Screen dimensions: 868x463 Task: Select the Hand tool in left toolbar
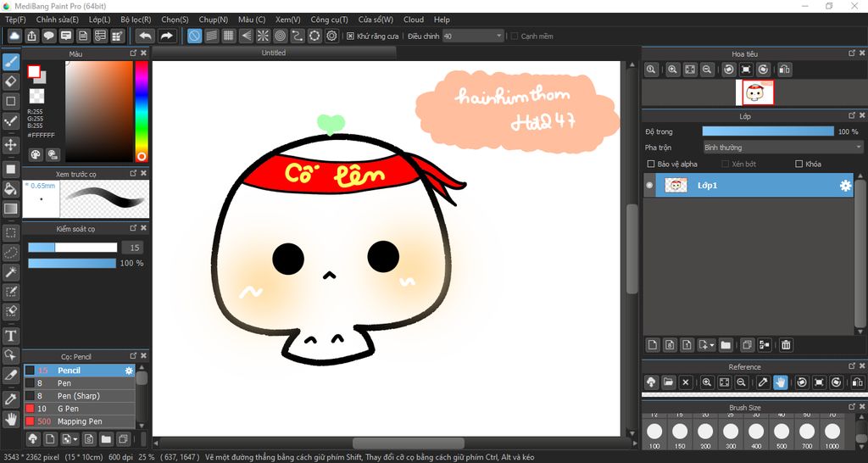tap(10, 419)
